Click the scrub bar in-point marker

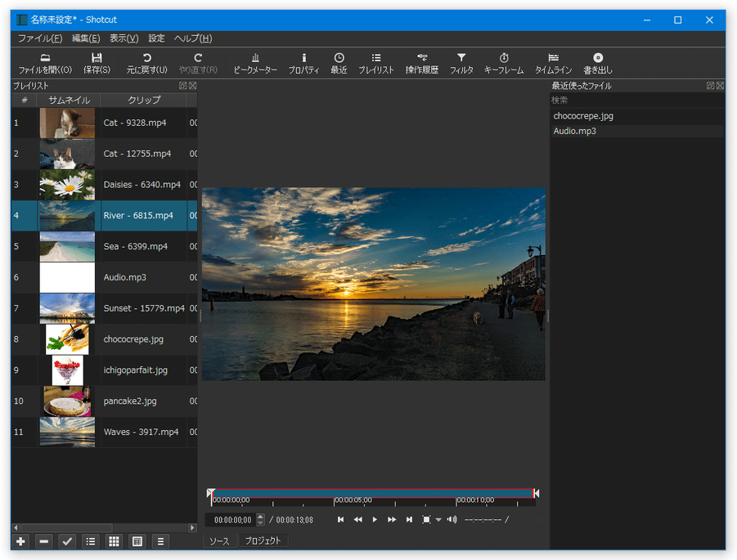[x=210, y=493]
